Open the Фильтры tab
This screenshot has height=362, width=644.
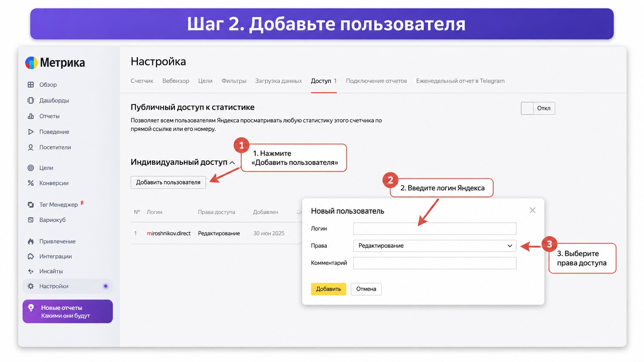pos(234,81)
